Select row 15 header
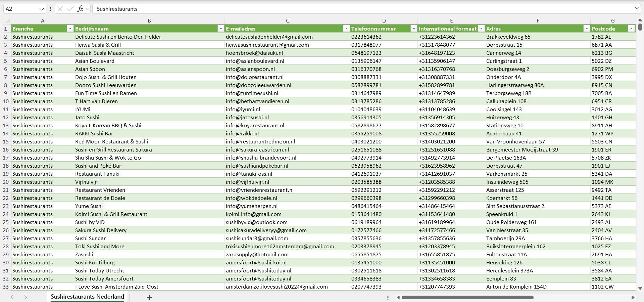 coord(6,142)
